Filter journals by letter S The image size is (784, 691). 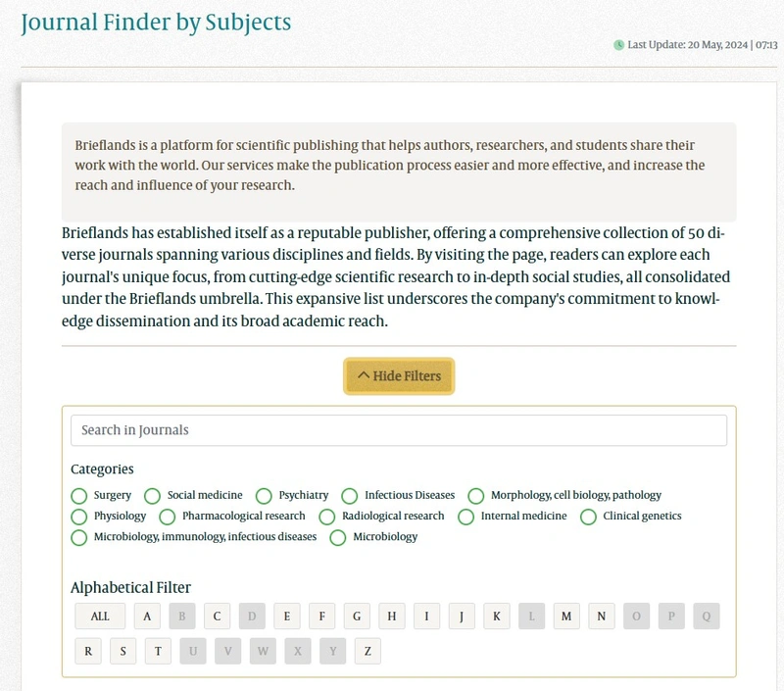coord(123,651)
